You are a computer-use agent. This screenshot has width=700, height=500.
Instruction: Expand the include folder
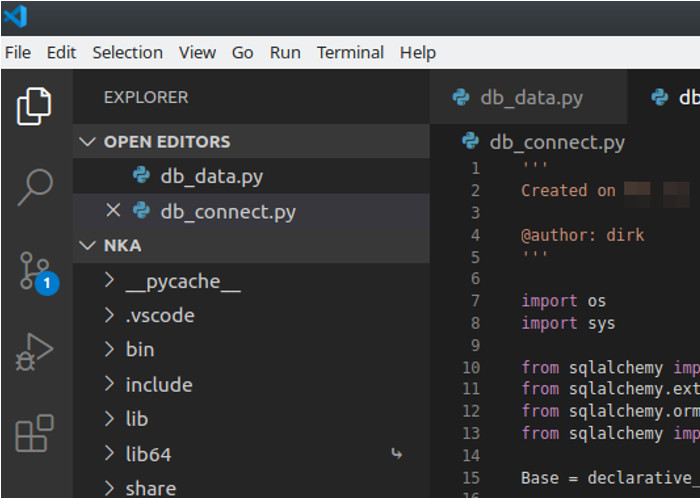158,385
